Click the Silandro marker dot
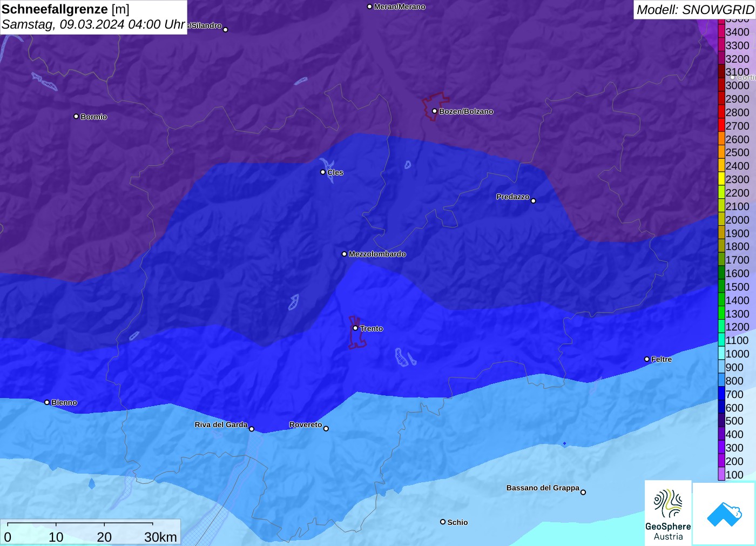This screenshot has height=546, width=756. (x=226, y=30)
